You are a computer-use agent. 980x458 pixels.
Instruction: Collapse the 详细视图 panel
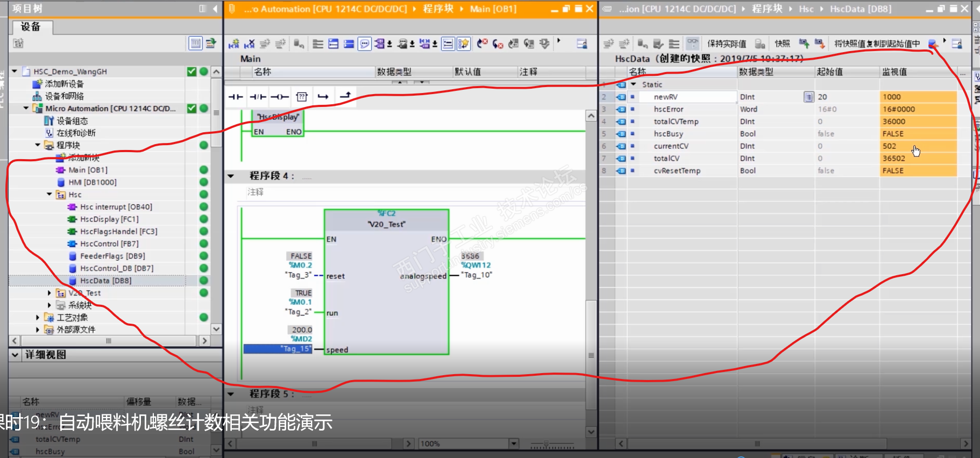15,355
